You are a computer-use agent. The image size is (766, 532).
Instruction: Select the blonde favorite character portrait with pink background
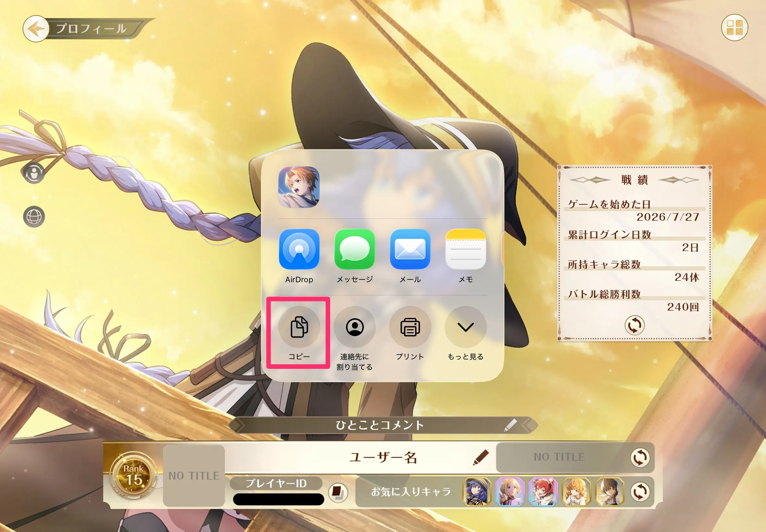(510, 492)
